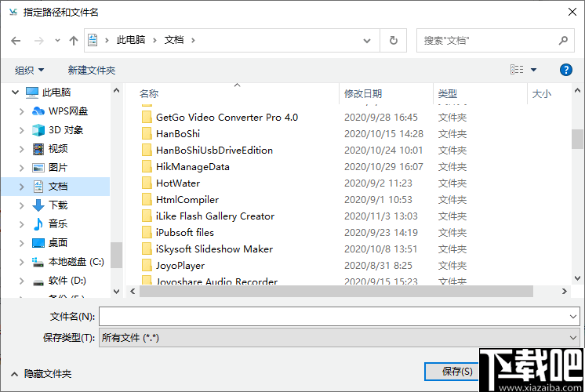Click the file list scroll up arrow
This screenshot has width=585, height=392.
click(577, 90)
